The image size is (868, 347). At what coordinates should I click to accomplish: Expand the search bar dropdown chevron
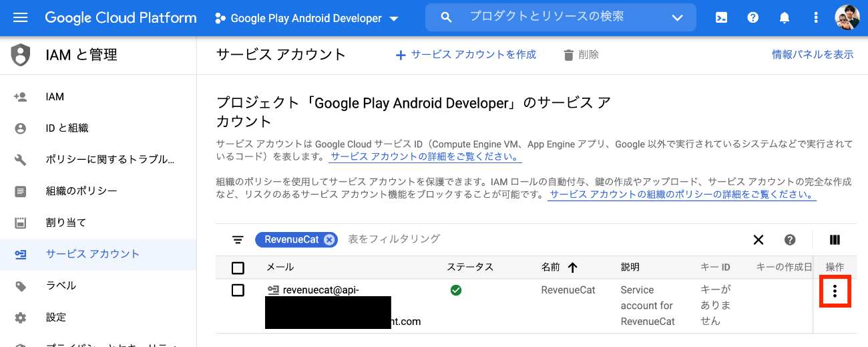[x=678, y=18]
